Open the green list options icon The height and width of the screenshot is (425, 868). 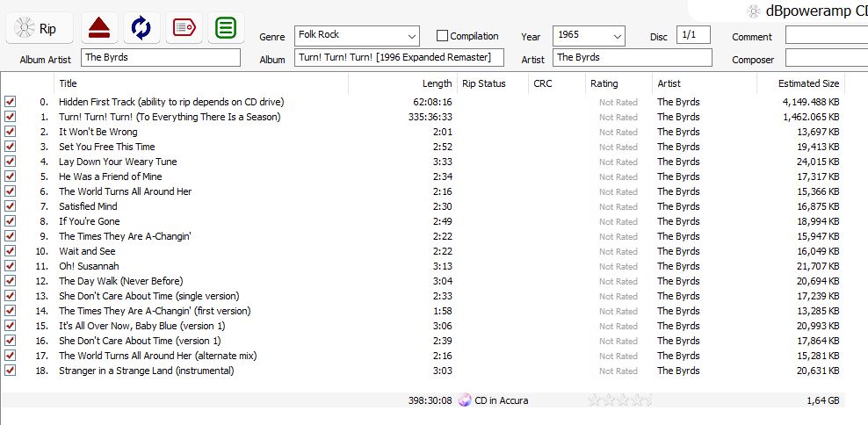226,28
